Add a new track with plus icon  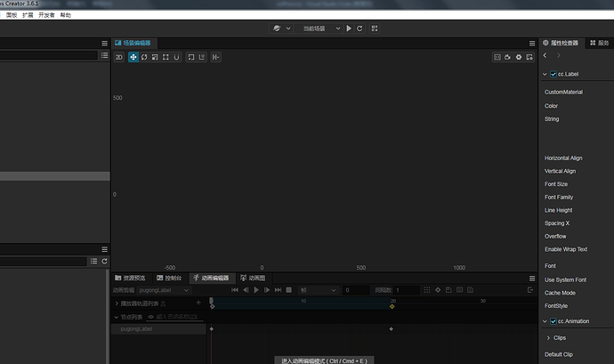click(x=198, y=303)
